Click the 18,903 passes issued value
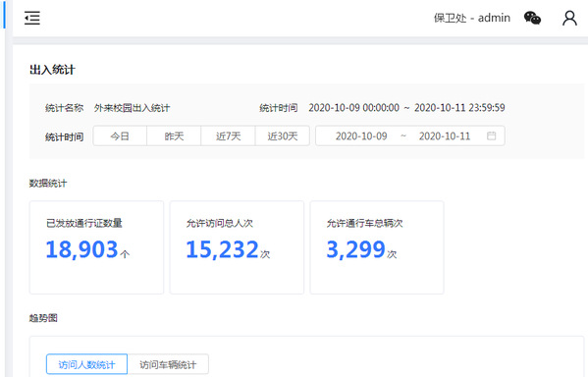This screenshot has width=588, height=377. (x=81, y=249)
